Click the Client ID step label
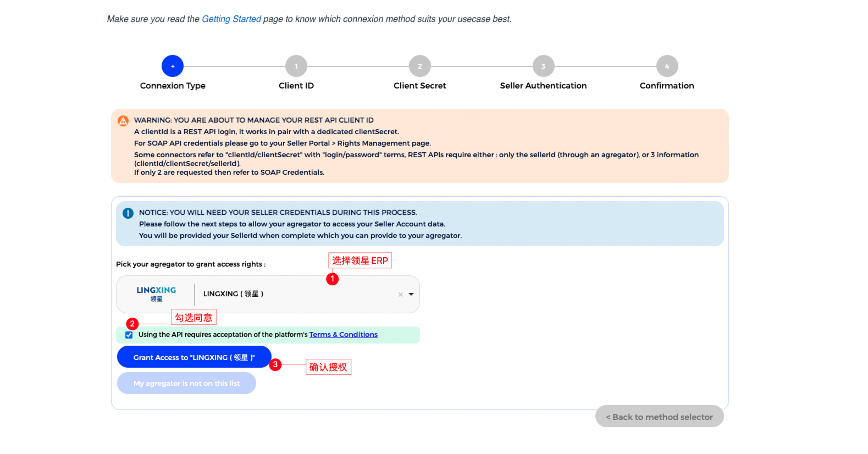Image resolution: width=868 pixels, height=454 pixels. pyautogui.click(x=296, y=86)
